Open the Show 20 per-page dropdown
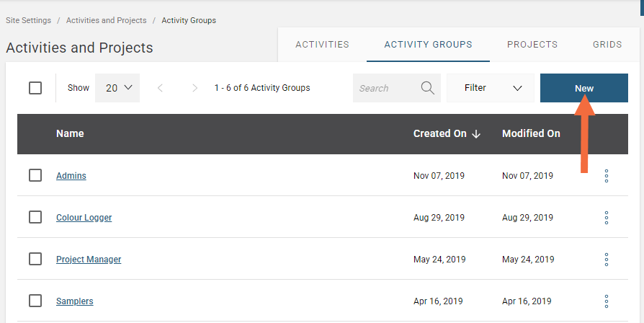644x323 pixels. [x=118, y=88]
